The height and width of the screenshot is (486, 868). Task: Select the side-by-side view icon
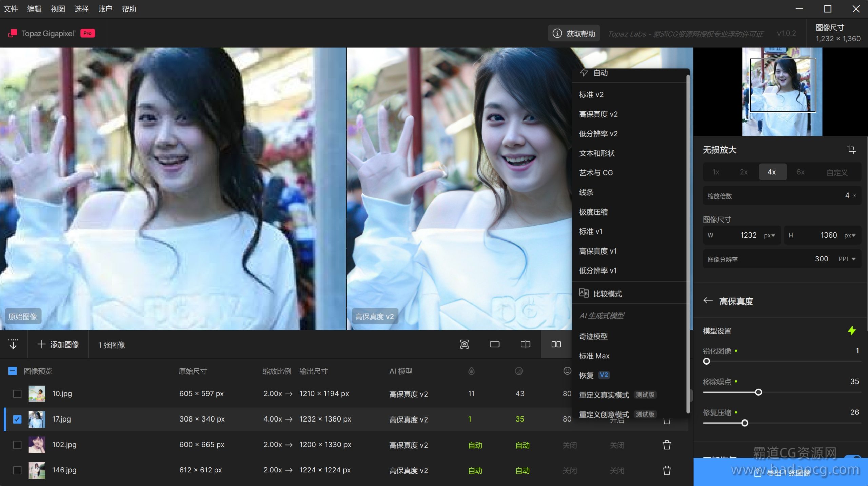pyautogui.click(x=556, y=344)
